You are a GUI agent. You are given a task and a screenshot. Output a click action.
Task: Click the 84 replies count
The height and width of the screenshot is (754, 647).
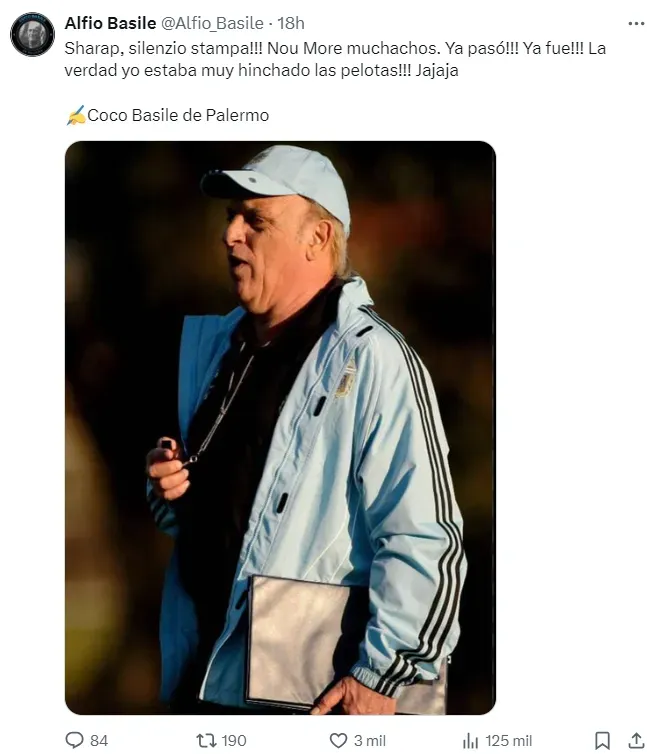(99, 740)
